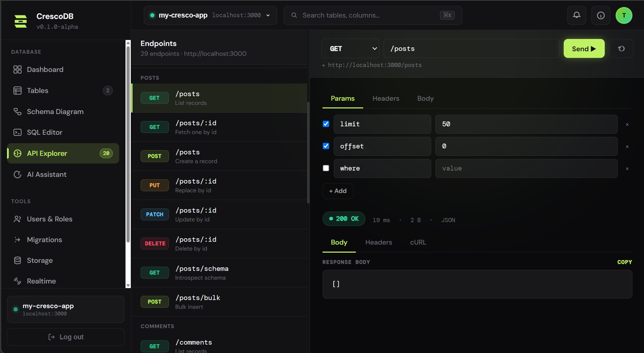
Task: Open the Users & Roles icon
Action: coord(18,219)
